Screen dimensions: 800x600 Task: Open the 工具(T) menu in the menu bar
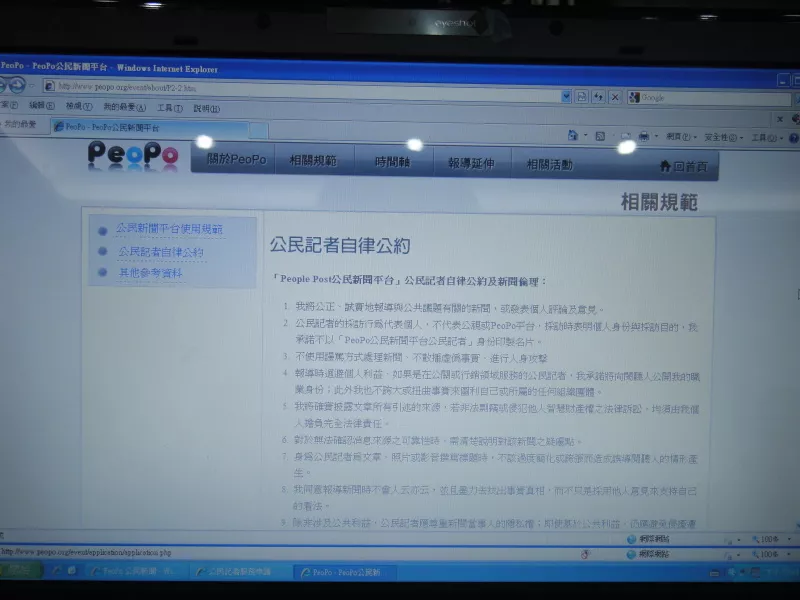click(x=169, y=108)
